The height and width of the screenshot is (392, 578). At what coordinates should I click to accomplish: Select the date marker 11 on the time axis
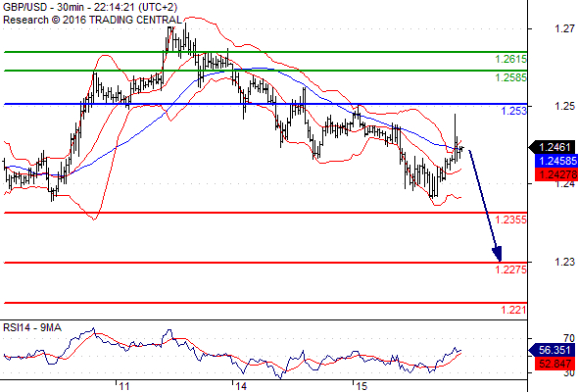[x=124, y=386]
